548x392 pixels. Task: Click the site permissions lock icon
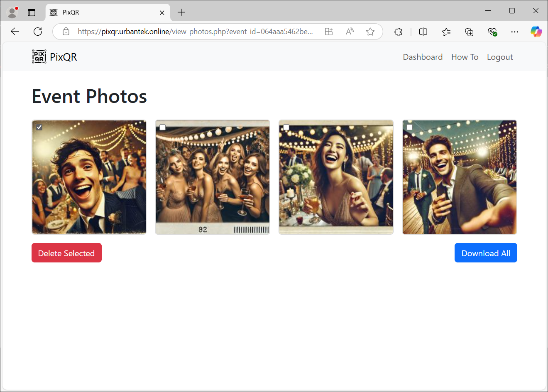66,32
